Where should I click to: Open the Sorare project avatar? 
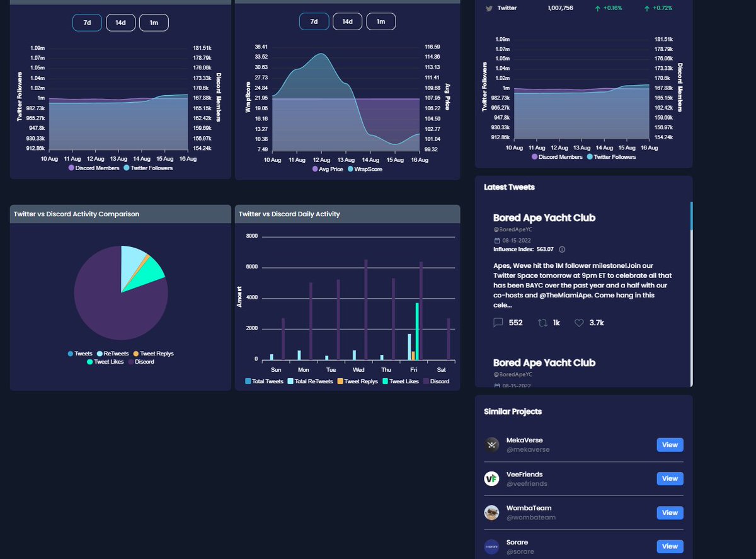tap(492, 546)
